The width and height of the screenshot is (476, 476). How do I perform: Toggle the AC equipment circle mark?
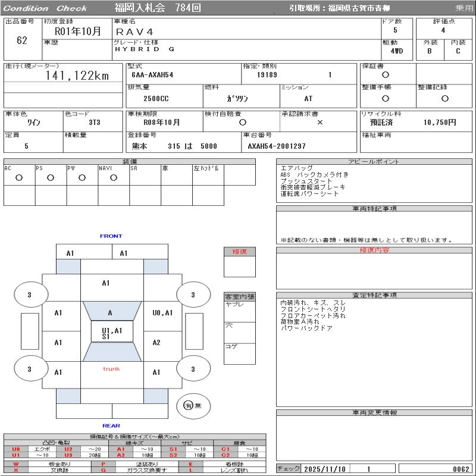coord(19,177)
